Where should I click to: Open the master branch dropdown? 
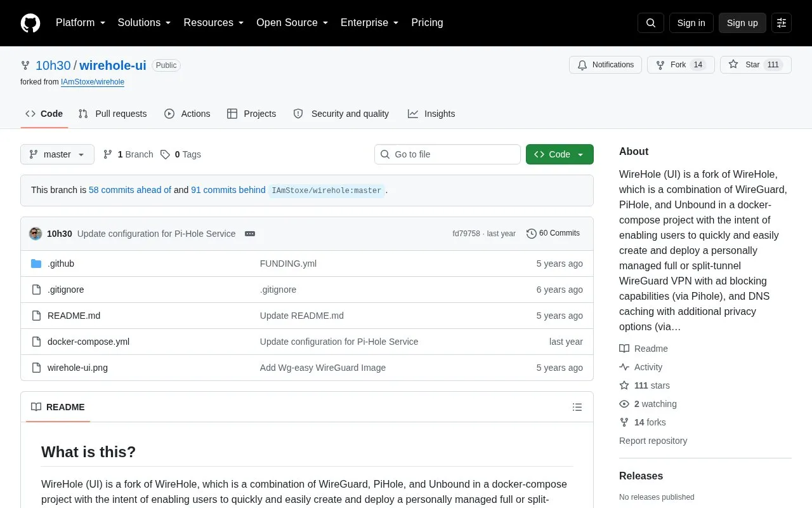57,154
